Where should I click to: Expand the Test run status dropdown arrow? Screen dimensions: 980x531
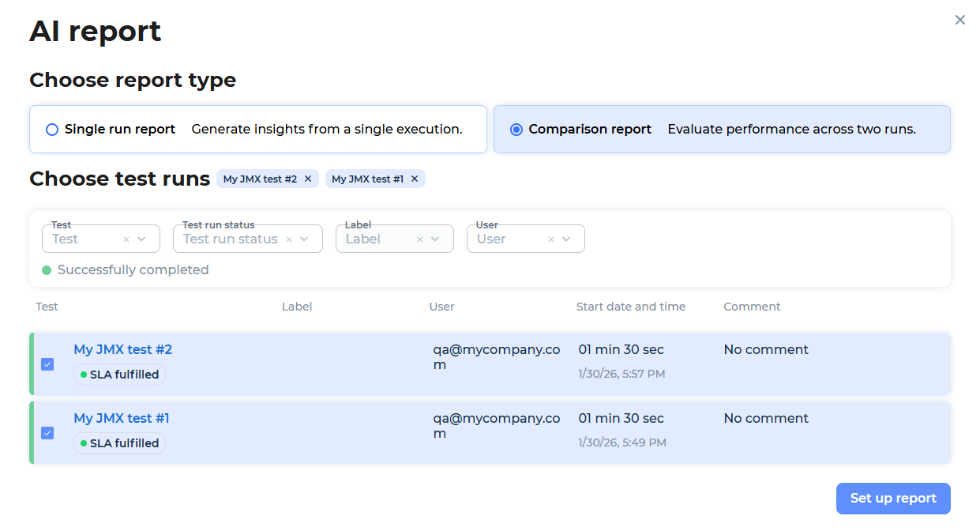[304, 239]
